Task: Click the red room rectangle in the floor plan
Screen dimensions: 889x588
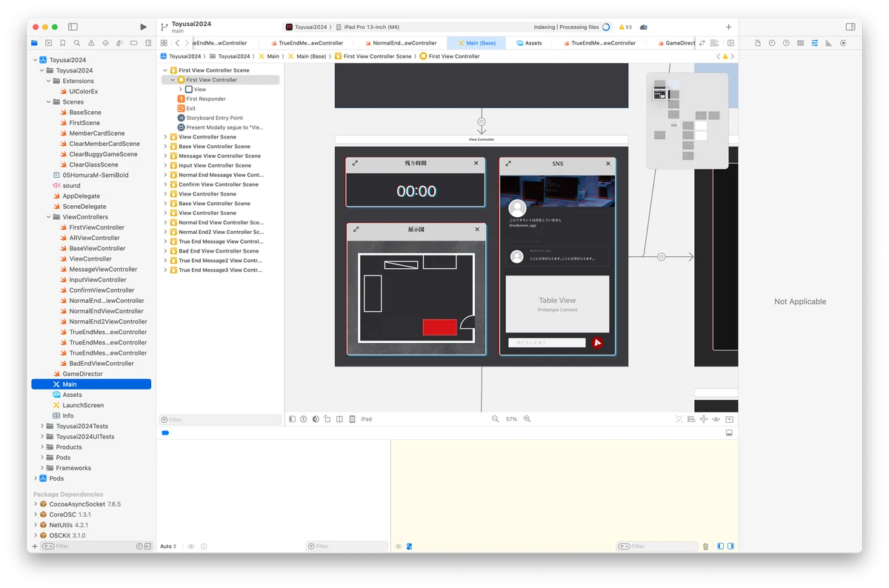Action: (439, 327)
